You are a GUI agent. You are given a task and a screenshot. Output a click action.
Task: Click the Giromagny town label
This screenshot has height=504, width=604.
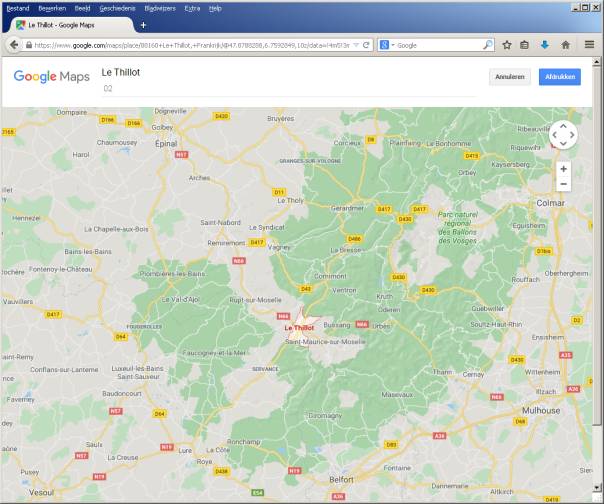(325, 415)
